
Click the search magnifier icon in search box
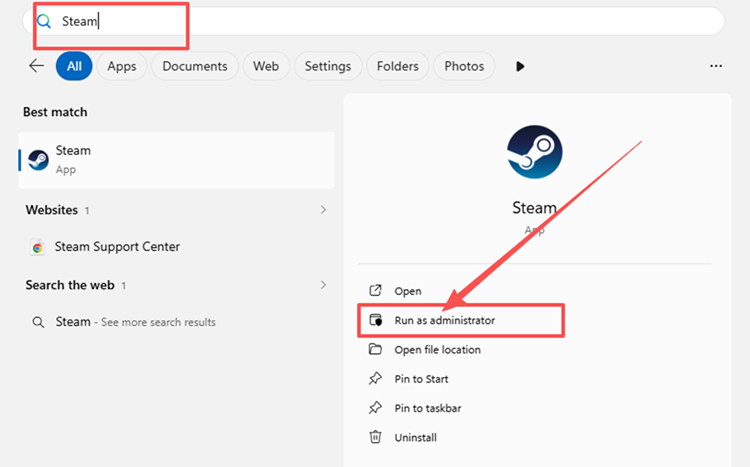point(44,21)
